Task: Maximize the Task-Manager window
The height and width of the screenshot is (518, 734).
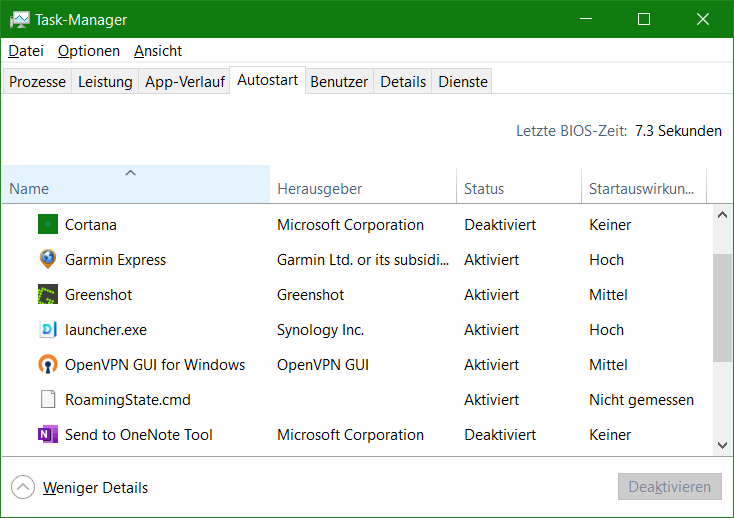Action: 644,19
